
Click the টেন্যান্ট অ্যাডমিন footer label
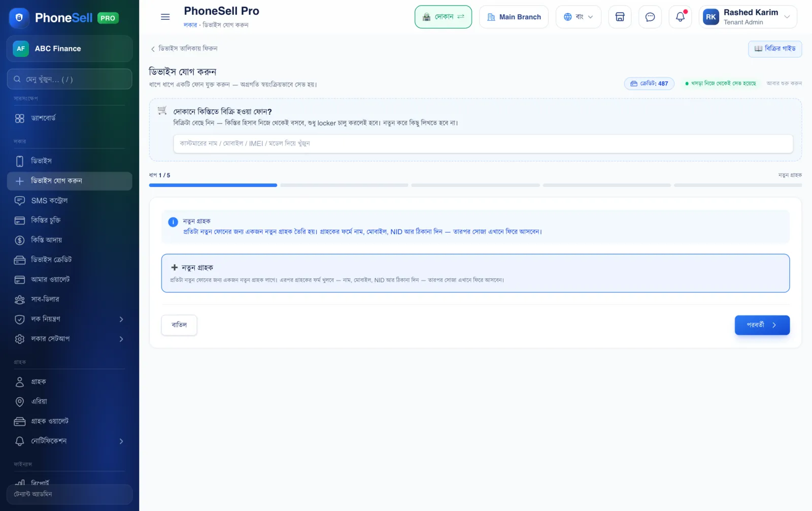33,494
